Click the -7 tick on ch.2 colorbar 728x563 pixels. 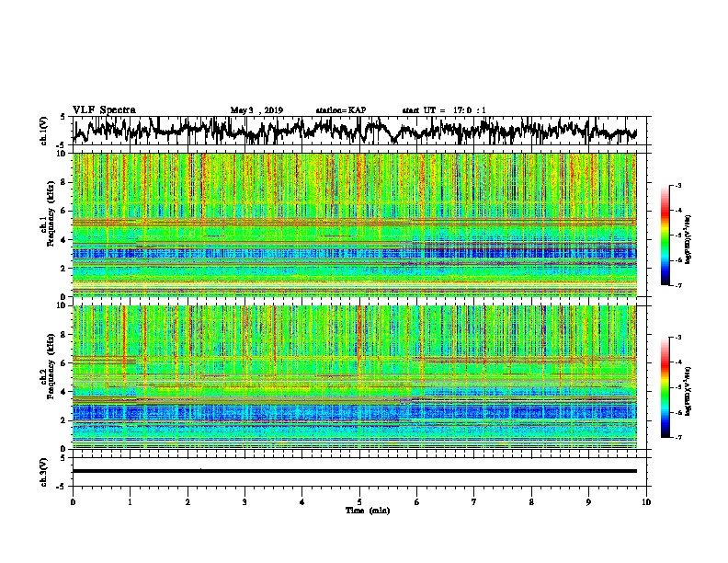click(x=678, y=437)
